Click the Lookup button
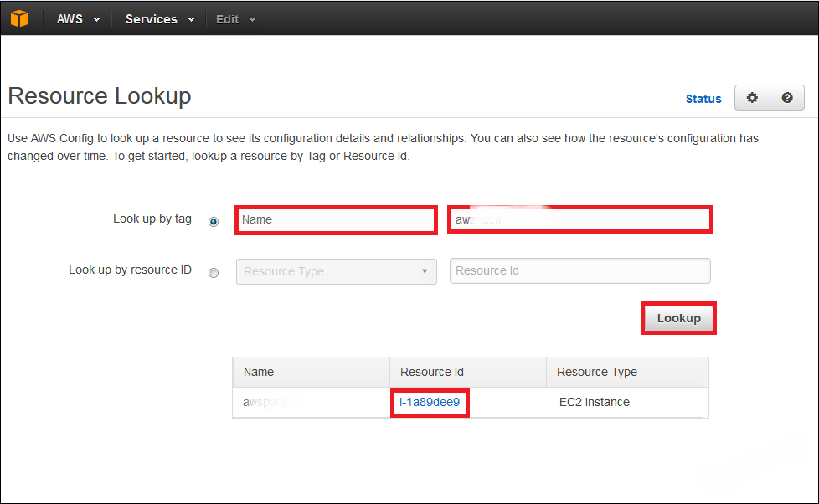Viewport: 819px width, 504px height. (x=678, y=318)
